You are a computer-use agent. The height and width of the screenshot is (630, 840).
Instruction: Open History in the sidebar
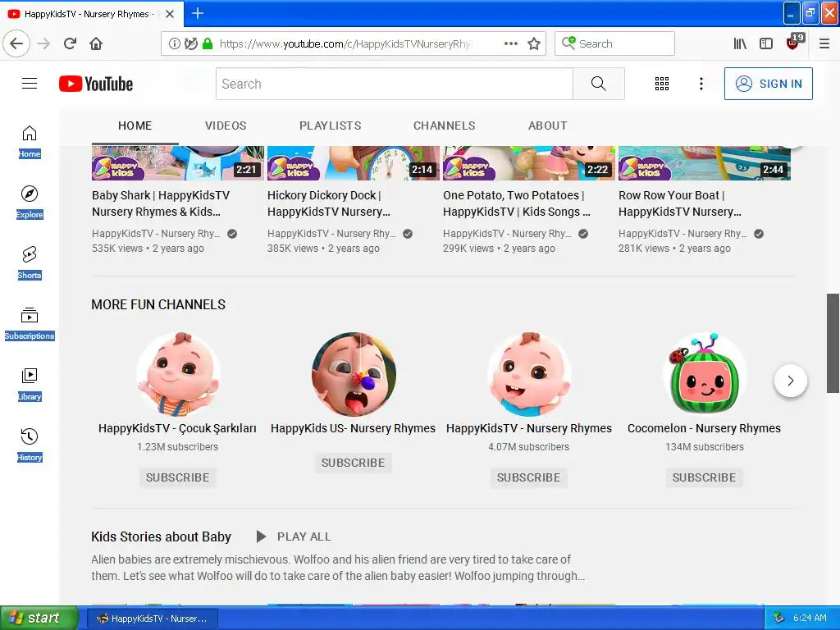30,445
